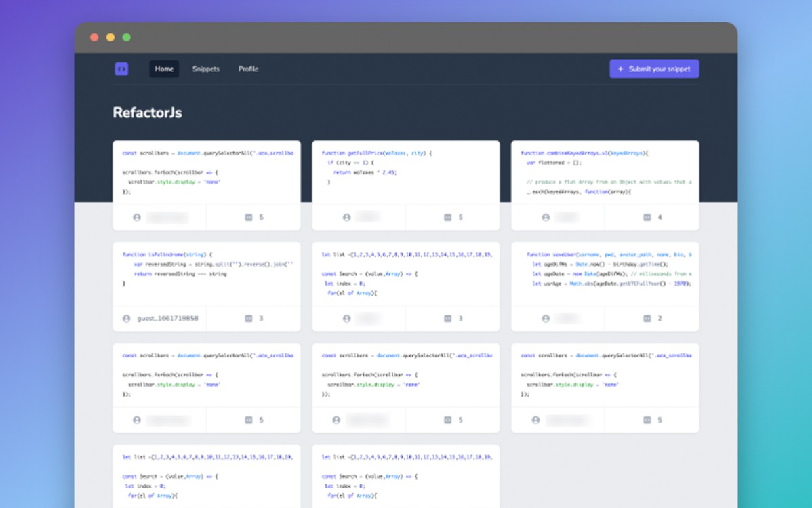The image size is (812, 508).
Task: Go to the Snippets page
Action: (x=205, y=69)
